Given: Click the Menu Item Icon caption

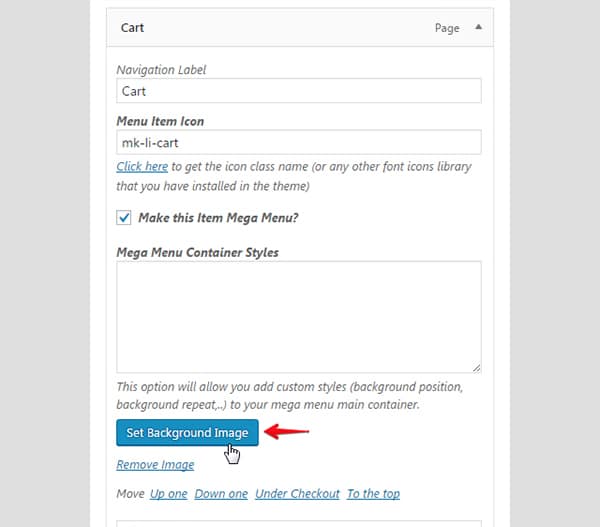Looking at the screenshot, I should pyautogui.click(x=160, y=121).
